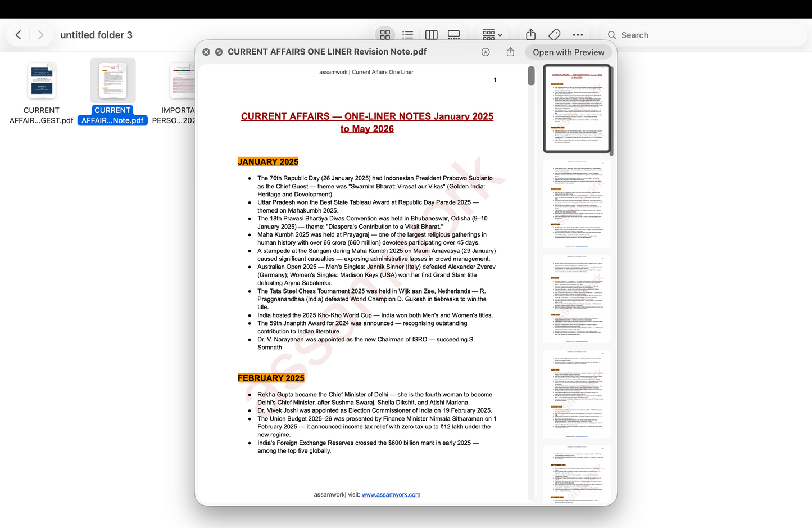Click the CURRENT AFFAIRS ONE-LINER NOTES title

tap(368, 123)
